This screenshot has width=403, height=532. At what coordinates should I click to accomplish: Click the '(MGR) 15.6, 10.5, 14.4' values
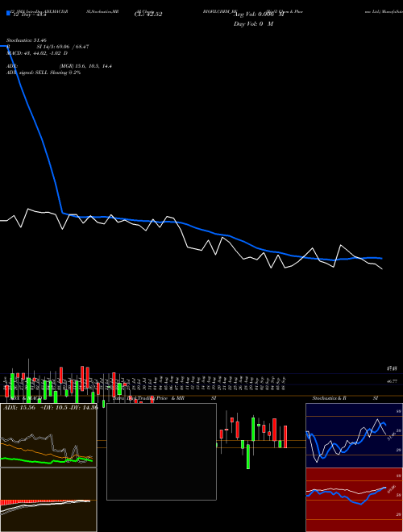[85, 66]
